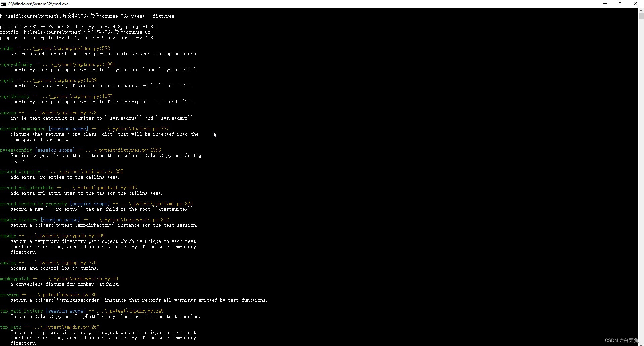Click the 'plugins: allure-pytest-2.13.2' line
Screen dimensions: 644x346
click(x=76, y=38)
